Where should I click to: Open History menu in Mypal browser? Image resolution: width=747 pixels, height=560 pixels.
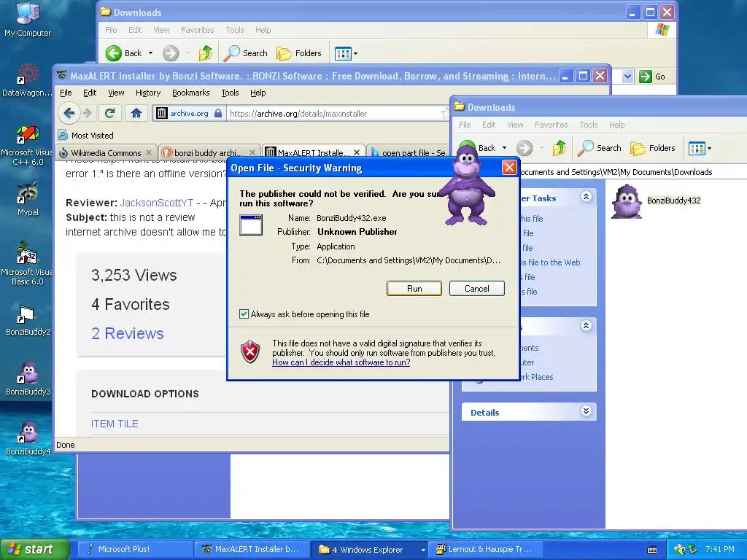(147, 93)
